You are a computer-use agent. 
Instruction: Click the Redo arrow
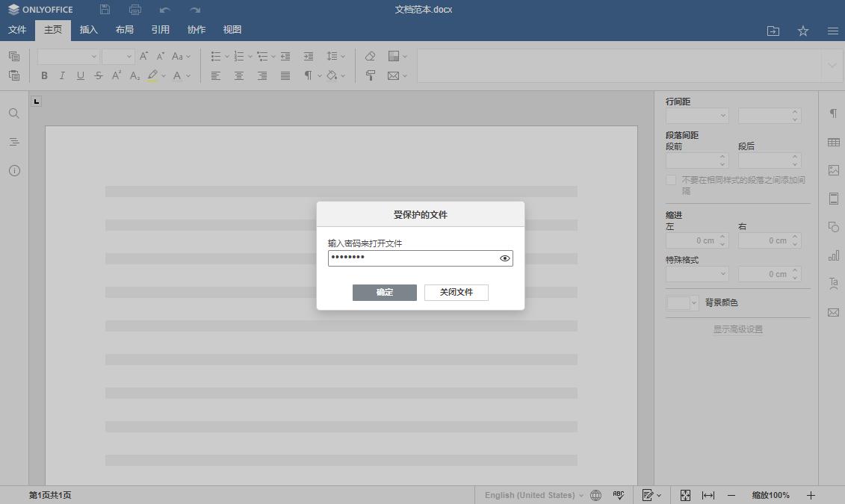coord(195,10)
